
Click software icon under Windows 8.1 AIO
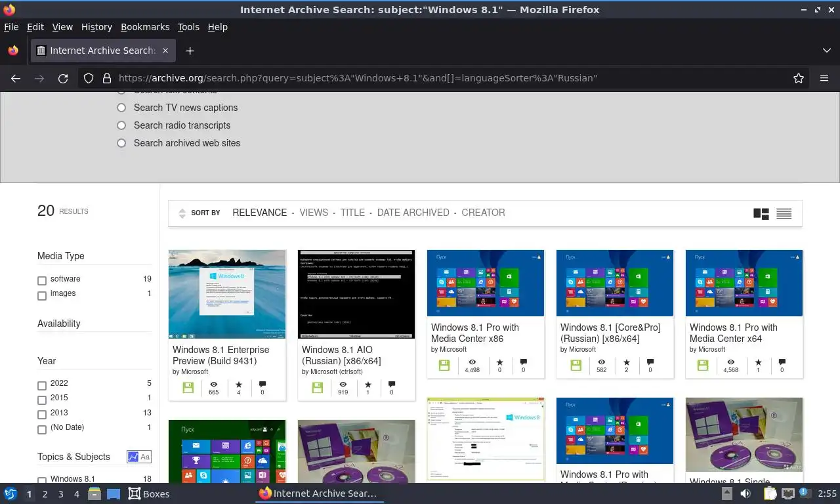318,388
